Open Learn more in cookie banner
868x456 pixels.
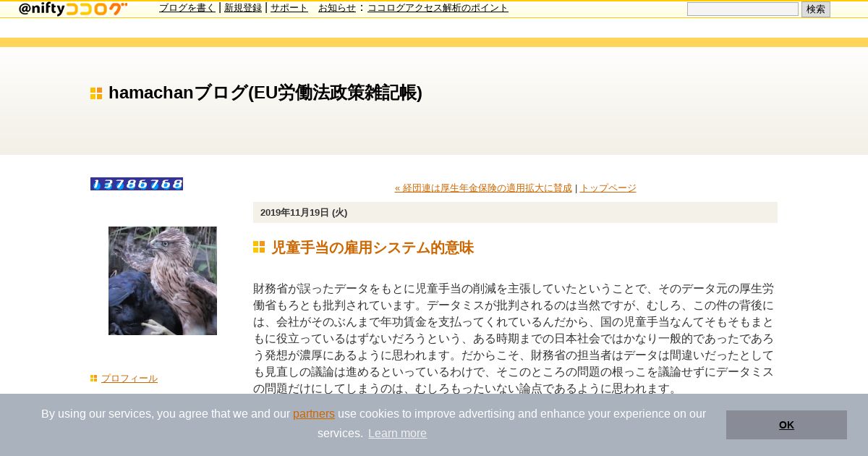point(397,434)
